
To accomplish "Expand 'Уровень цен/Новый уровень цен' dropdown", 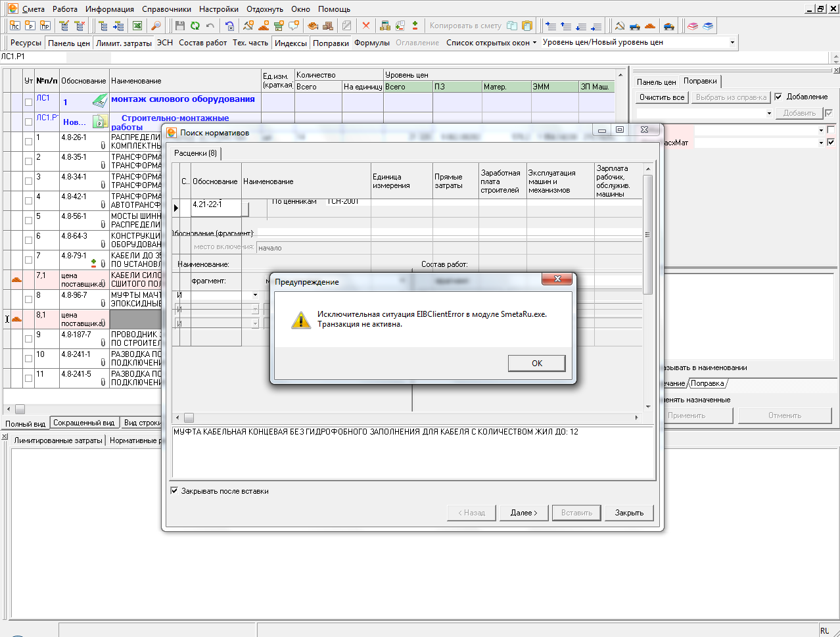I will point(732,43).
